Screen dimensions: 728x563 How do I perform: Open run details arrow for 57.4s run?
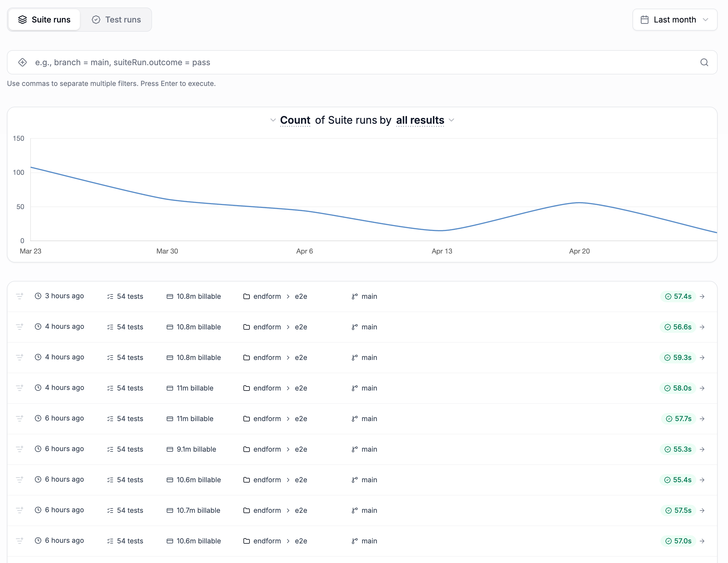coord(702,296)
